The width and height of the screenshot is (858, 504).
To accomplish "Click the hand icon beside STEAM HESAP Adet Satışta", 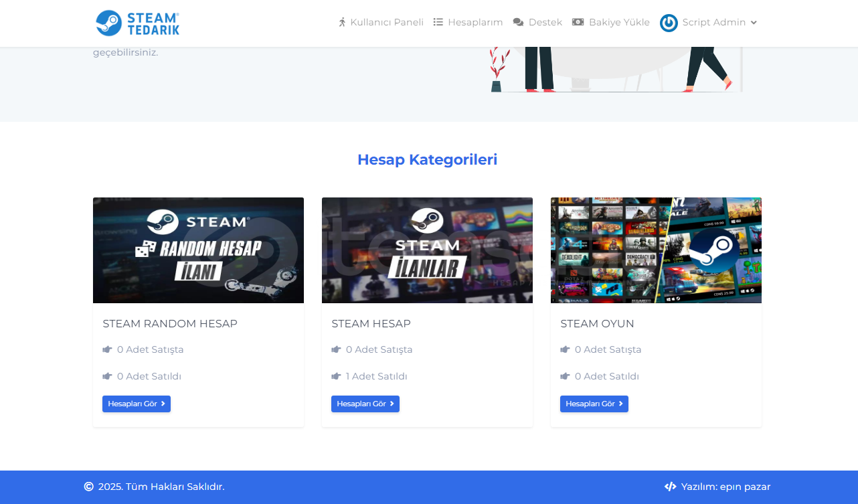I will click(x=336, y=349).
